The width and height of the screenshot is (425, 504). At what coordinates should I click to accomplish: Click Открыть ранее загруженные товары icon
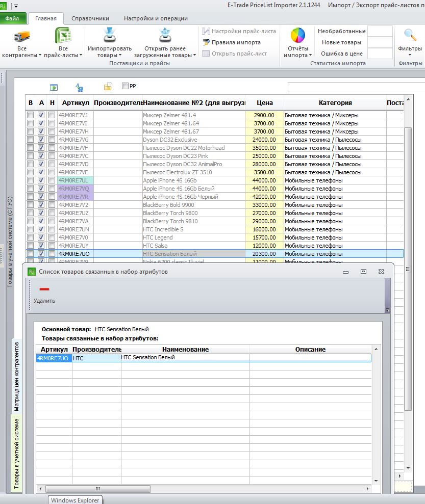(x=165, y=35)
